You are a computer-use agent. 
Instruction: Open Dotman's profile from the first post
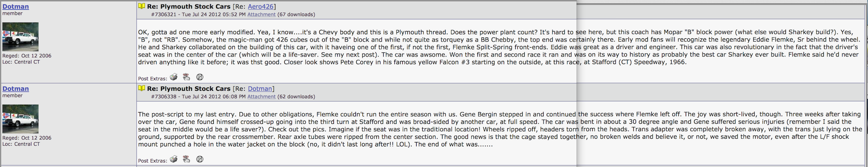[x=16, y=6]
